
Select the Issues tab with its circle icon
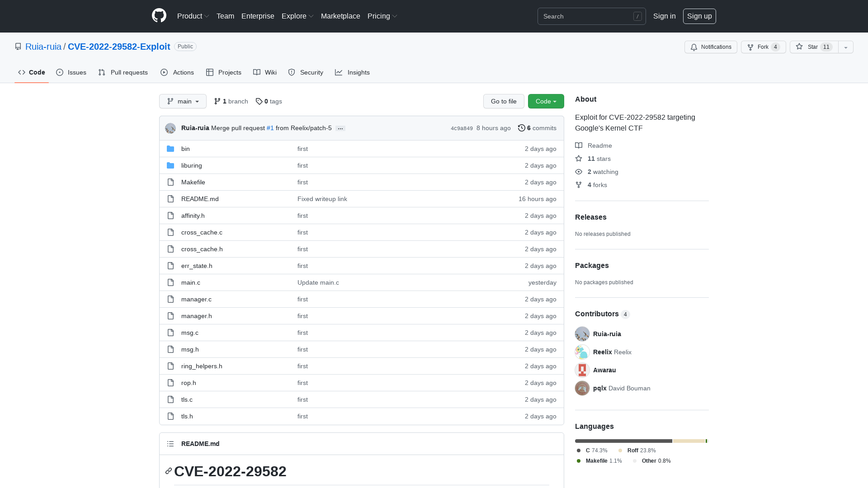[x=60, y=72]
